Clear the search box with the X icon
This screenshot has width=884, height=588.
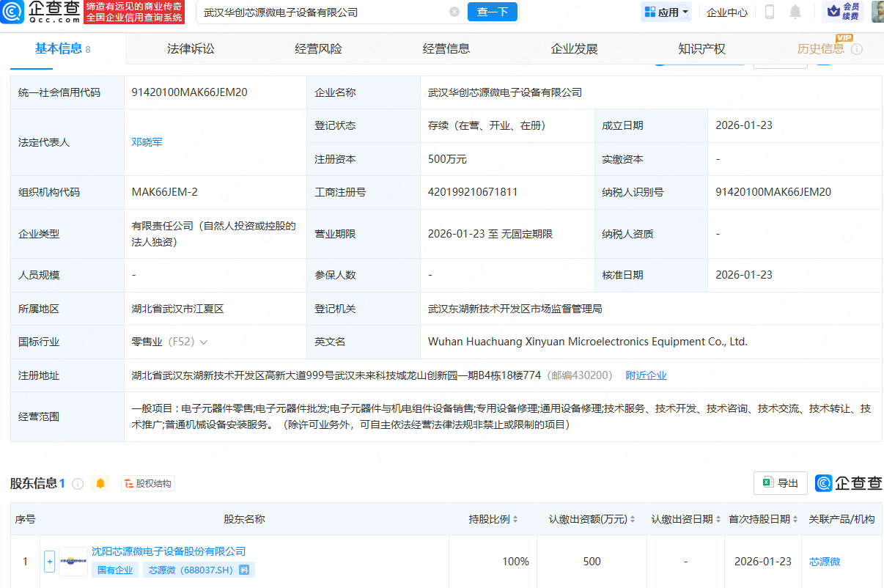(x=454, y=12)
